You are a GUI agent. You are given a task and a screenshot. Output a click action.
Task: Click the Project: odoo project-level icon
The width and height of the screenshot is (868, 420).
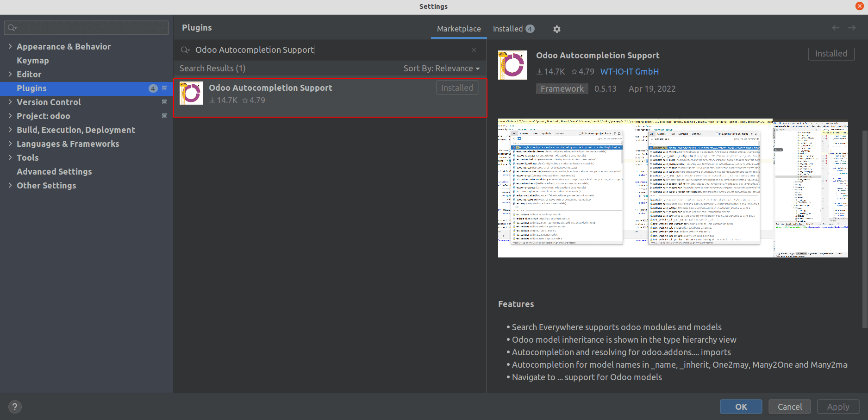[x=164, y=116]
